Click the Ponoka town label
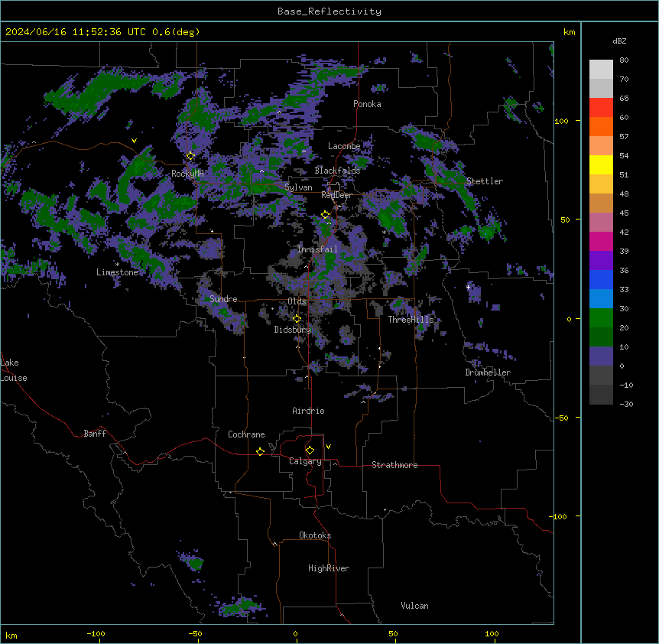This screenshot has width=659, height=644. click(367, 104)
